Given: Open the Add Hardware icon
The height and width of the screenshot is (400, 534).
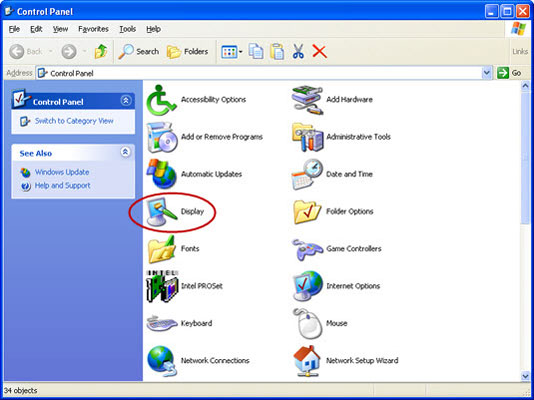Looking at the screenshot, I should tap(307, 100).
